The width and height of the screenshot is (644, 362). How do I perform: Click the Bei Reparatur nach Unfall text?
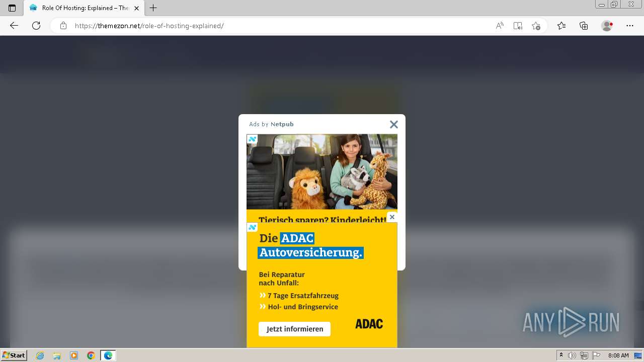282,279
